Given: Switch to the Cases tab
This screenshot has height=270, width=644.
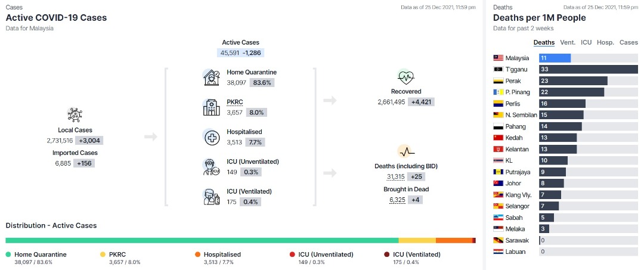Looking at the screenshot, I should pyautogui.click(x=629, y=42).
